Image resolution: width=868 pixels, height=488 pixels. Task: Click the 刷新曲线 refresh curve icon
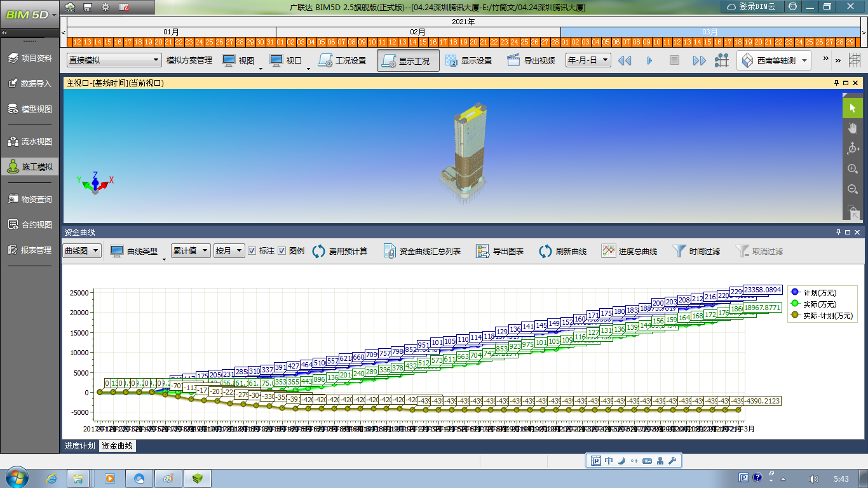click(545, 251)
